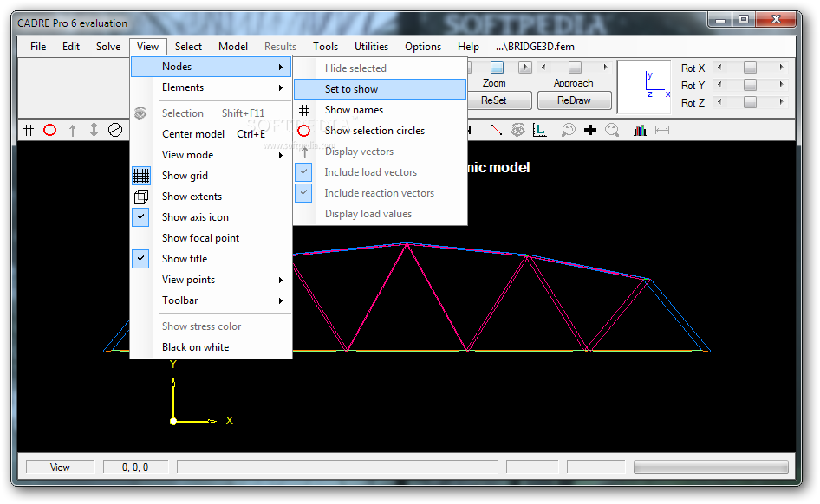
Task: Click the teal L axis toolbar icon
Action: tap(539, 130)
